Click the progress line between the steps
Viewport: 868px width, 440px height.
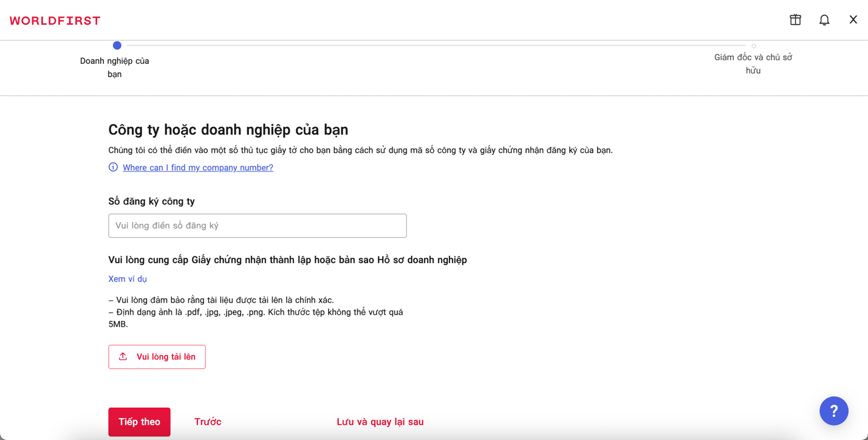click(x=435, y=46)
